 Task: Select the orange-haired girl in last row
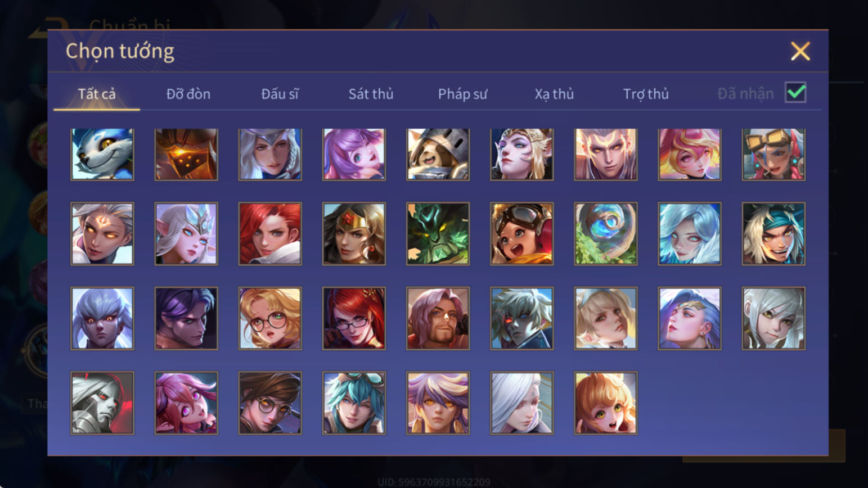click(606, 403)
